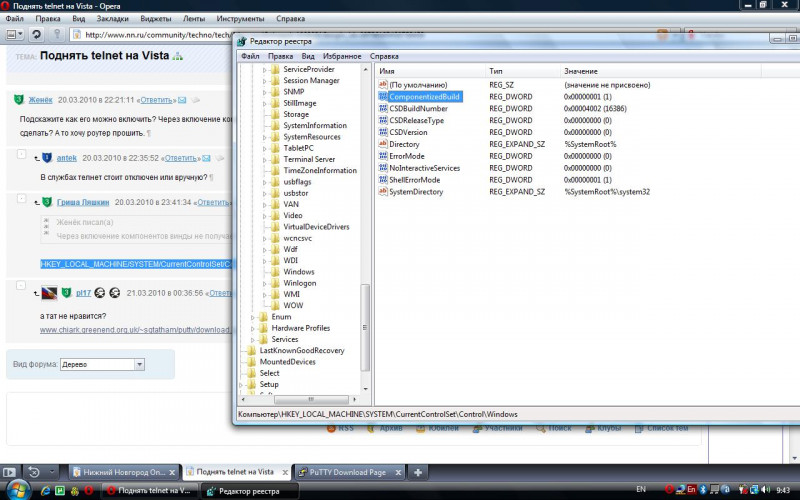The image size is (800, 500).
Task: Click the CSDBuildNumber value icon
Action: click(x=383, y=108)
